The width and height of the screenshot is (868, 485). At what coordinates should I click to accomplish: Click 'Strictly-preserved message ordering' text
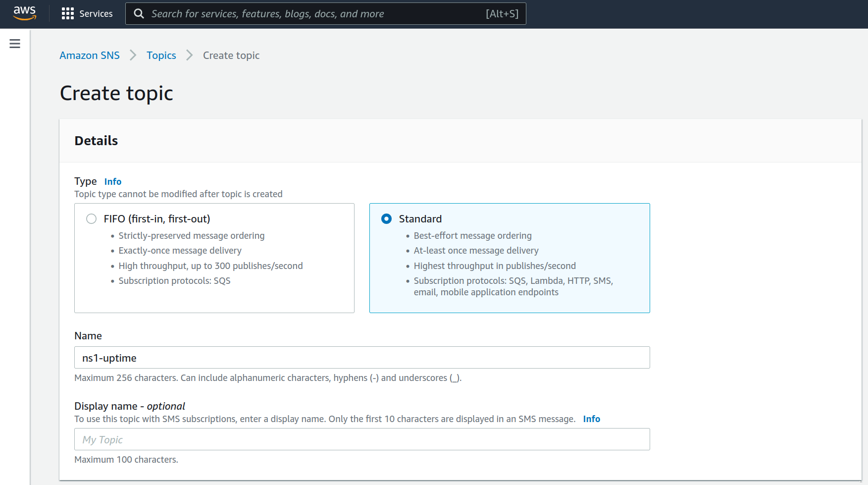(x=192, y=236)
